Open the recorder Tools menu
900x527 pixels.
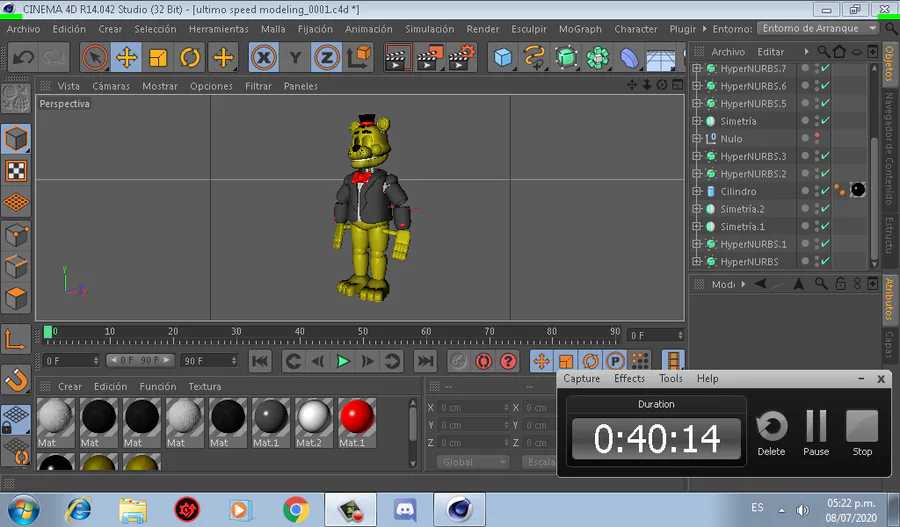pos(670,378)
